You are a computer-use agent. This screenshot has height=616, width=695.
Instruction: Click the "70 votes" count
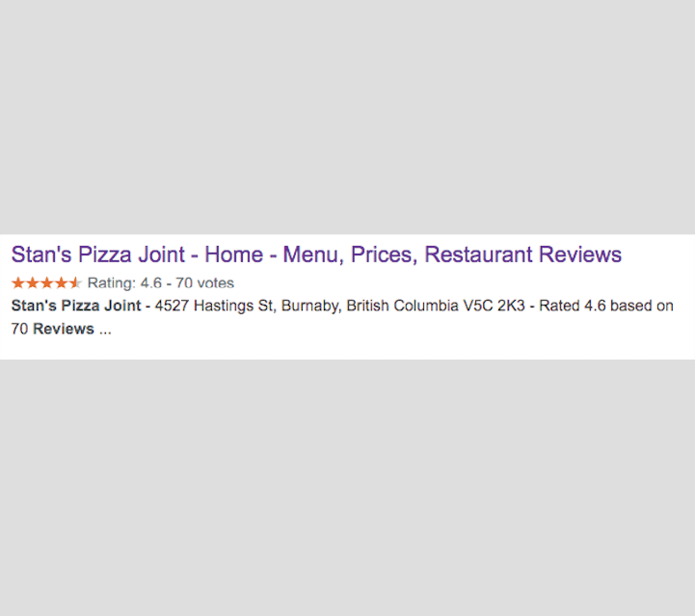[204, 283]
